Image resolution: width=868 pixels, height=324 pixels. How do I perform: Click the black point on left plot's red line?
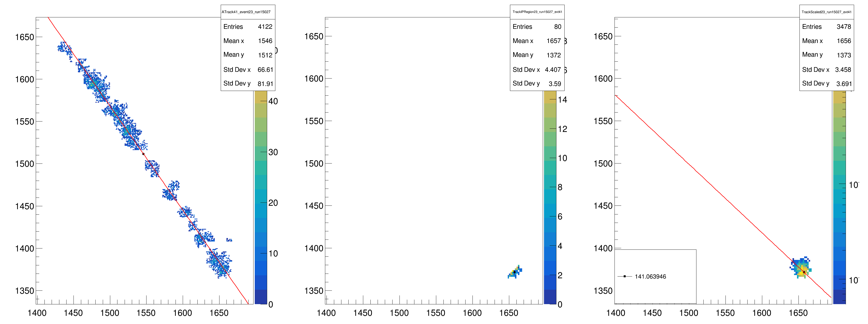tap(143, 154)
